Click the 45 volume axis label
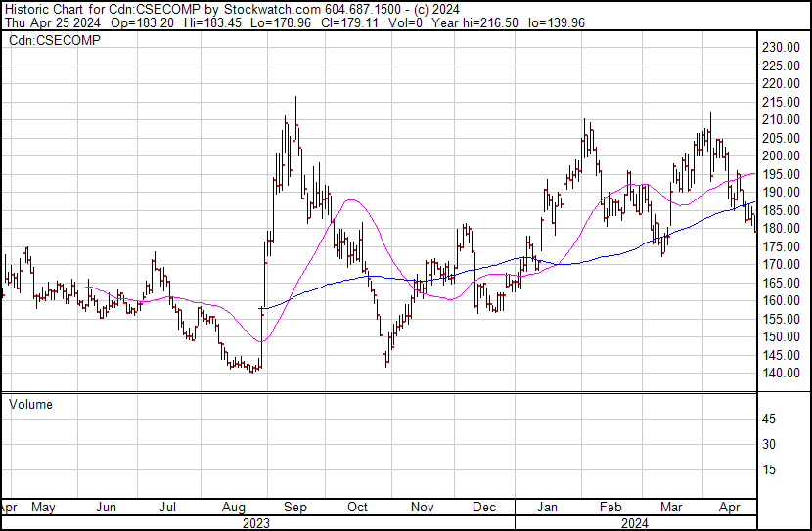Screen dimensions: 812x531 [x=769, y=419]
